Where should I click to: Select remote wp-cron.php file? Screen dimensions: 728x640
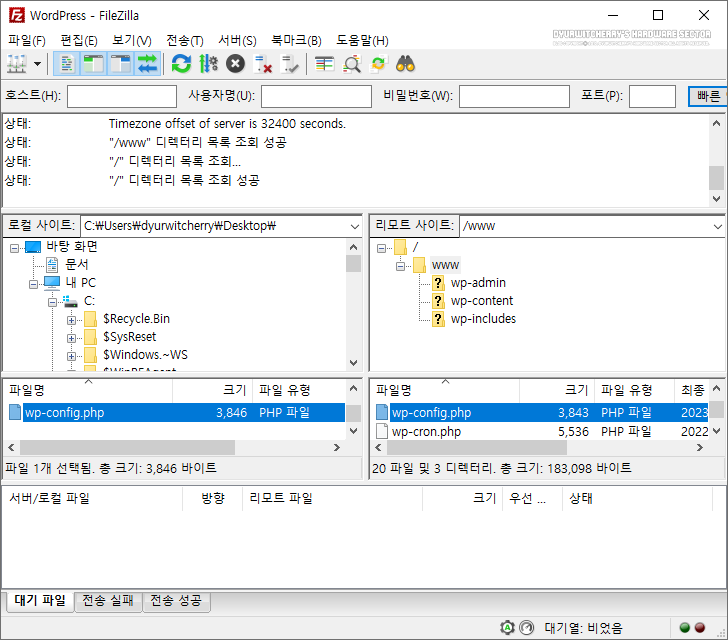pos(426,431)
